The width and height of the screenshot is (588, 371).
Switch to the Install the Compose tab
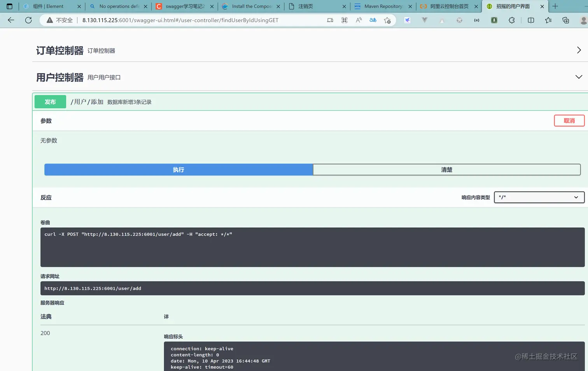point(251,6)
